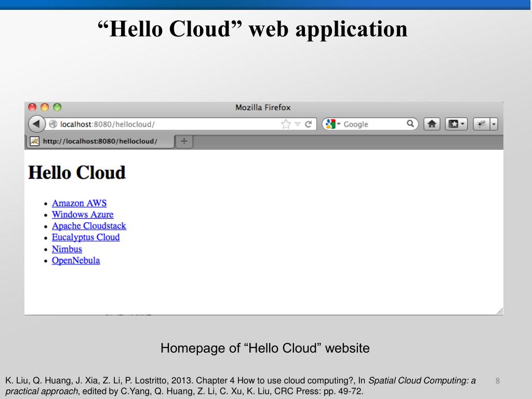Viewport: 532px width, 399px height.
Task: Zoom Firefox with the green button
Action: click(57, 108)
